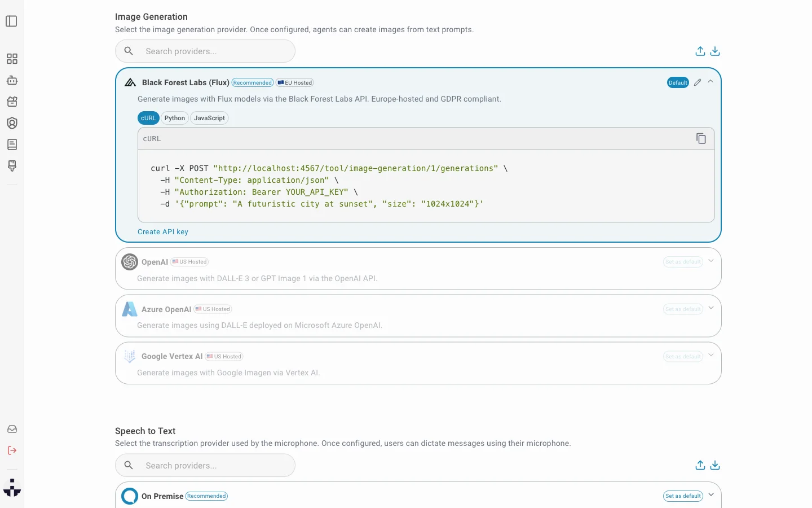
Task: Click the app logo at sidebar bottom
Action: [12, 488]
